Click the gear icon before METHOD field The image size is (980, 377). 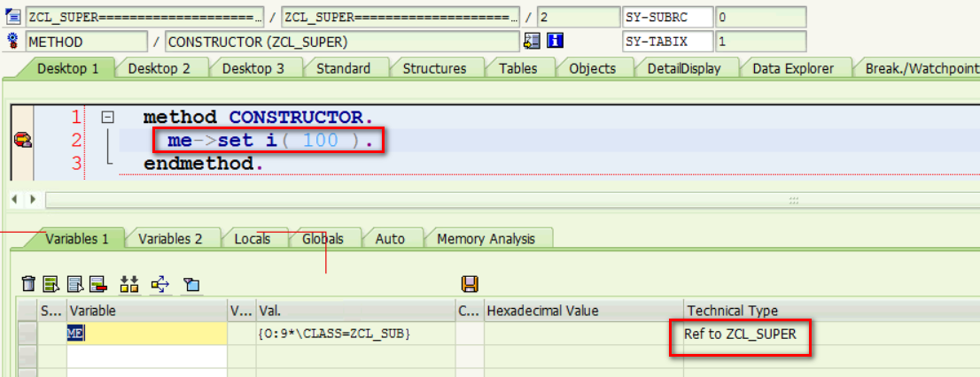pos(12,42)
